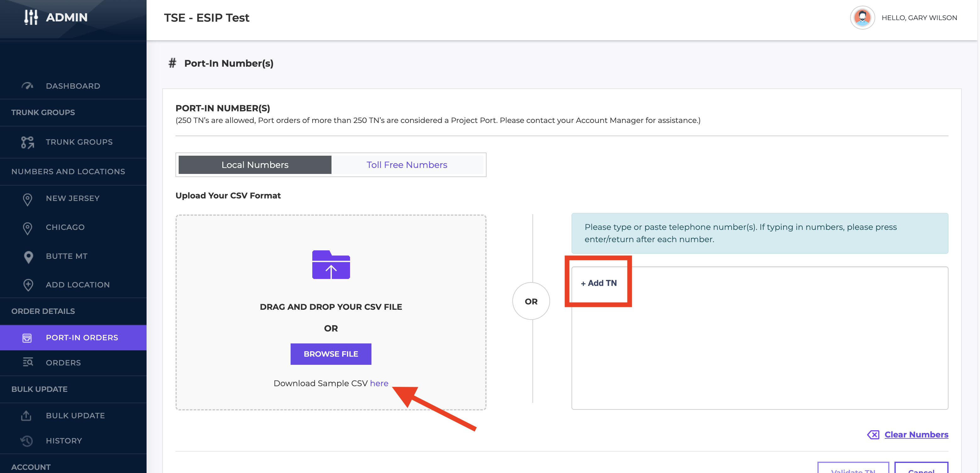Click the CSV upload folder icon
Viewport: 980px width, 473px height.
pyautogui.click(x=331, y=265)
